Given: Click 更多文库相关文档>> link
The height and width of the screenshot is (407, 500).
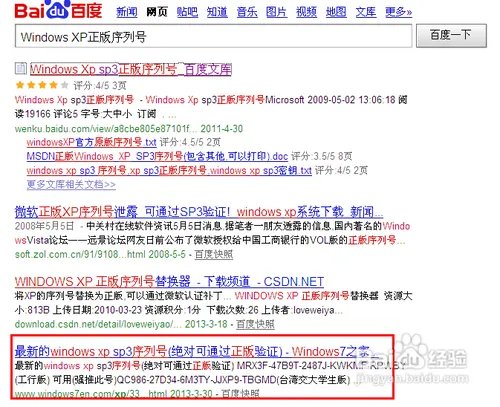Looking at the screenshot, I should coord(71,184).
